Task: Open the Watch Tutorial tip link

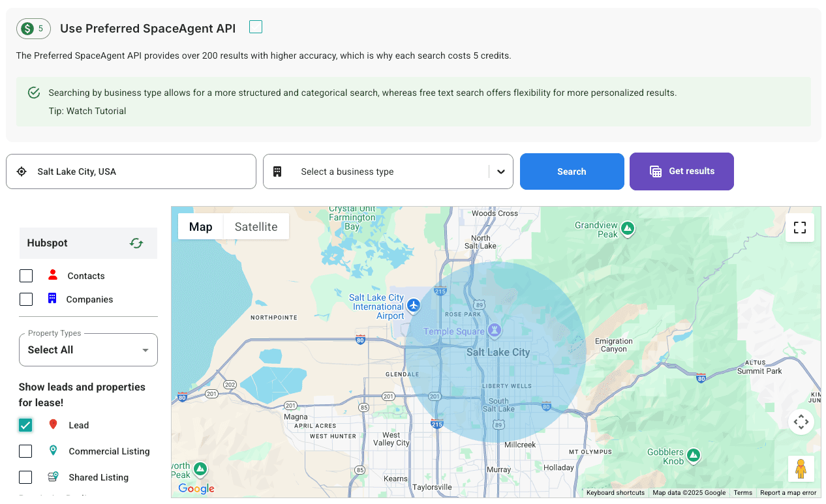Action: [x=96, y=111]
